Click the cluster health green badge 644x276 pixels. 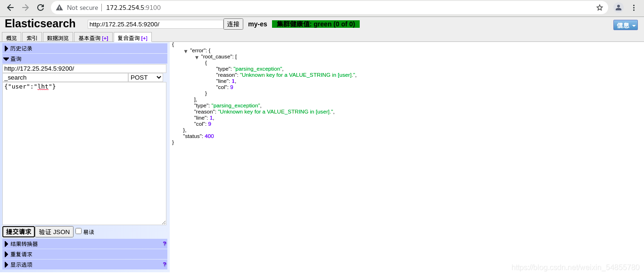click(x=316, y=24)
